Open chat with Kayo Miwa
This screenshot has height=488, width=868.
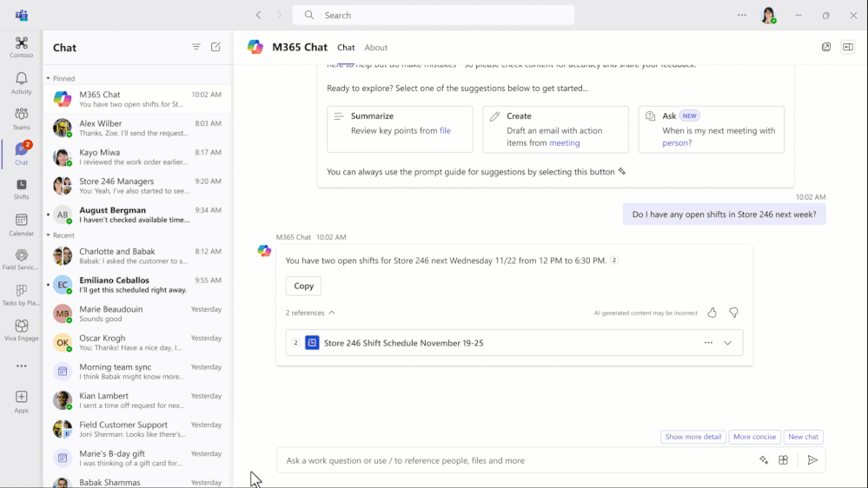(x=138, y=156)
